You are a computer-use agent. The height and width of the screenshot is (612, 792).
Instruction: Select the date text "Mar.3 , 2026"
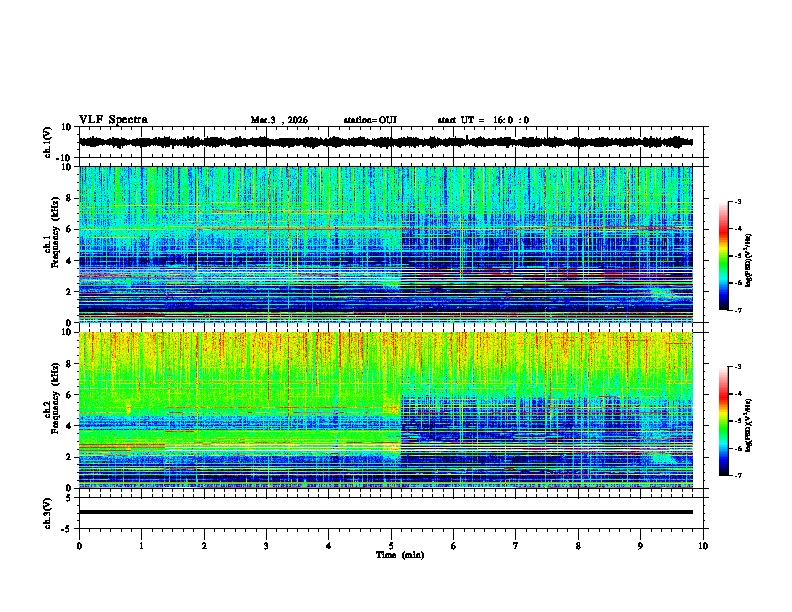pos(279,120)
